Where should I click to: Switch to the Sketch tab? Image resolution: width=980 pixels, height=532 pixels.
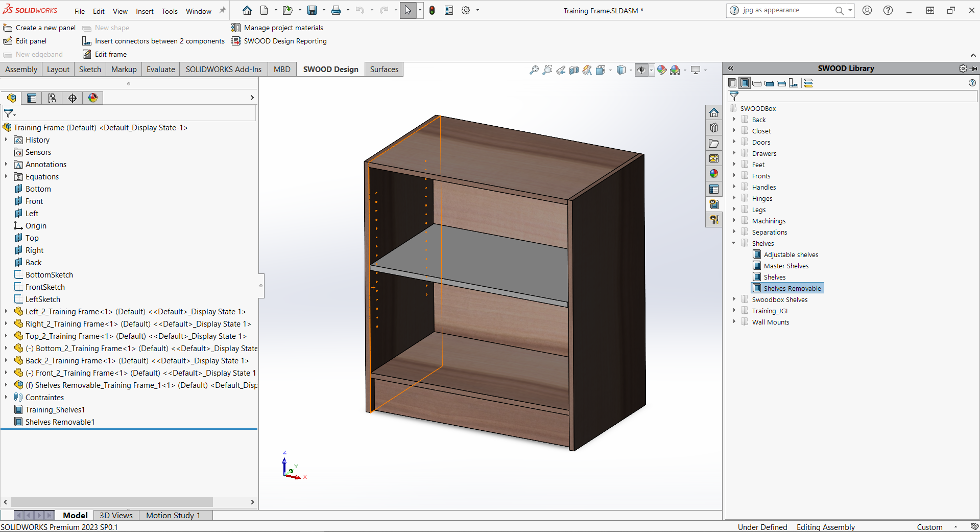(x=90, y=70)
